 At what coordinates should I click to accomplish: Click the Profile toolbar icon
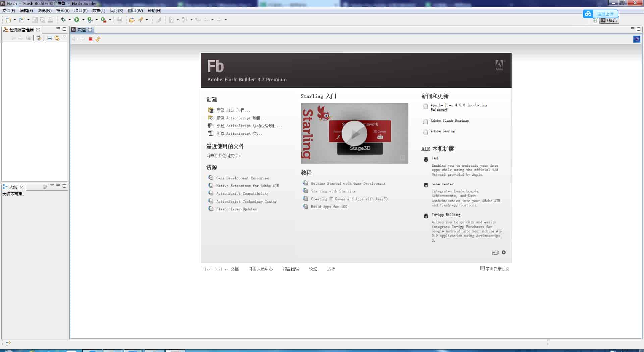pos(89,20)
